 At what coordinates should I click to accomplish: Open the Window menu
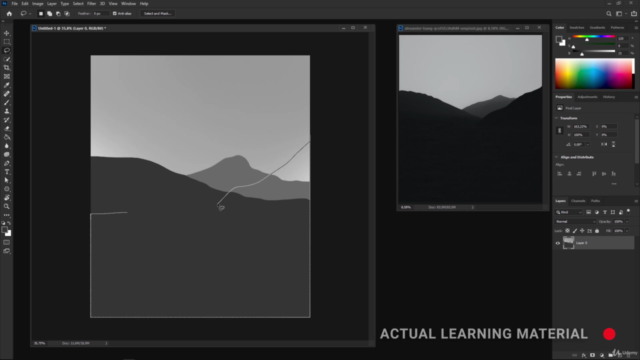coord(128,4)
